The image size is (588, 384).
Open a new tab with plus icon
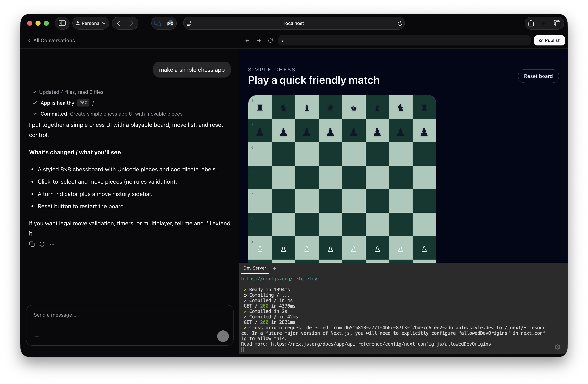coord(544,23)
